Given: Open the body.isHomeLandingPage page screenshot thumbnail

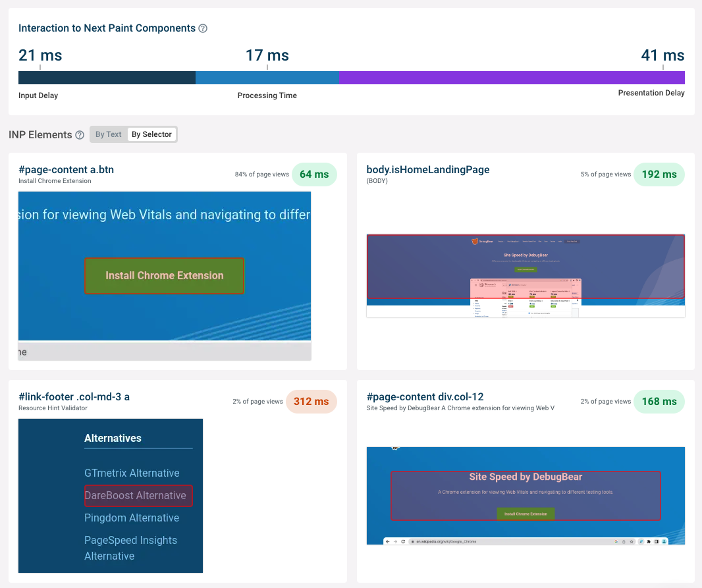Looking at the screenshot, I should pyautogui.click(x=526, y=276).
